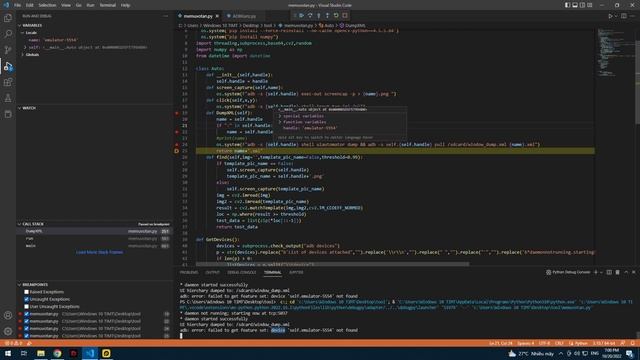
Task: Uncheck the Uncaught Exceptions breakpoint checkbox
Action: pos(27,299)
